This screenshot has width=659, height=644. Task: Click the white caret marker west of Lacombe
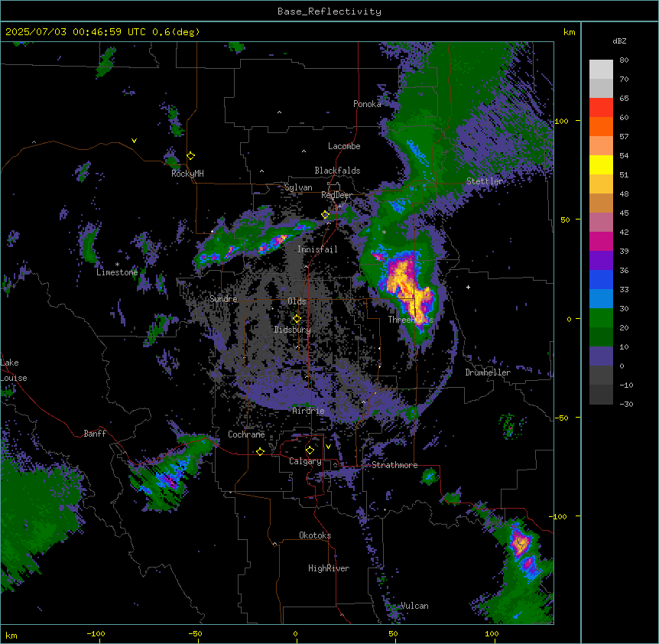click(x=304, y=151)
